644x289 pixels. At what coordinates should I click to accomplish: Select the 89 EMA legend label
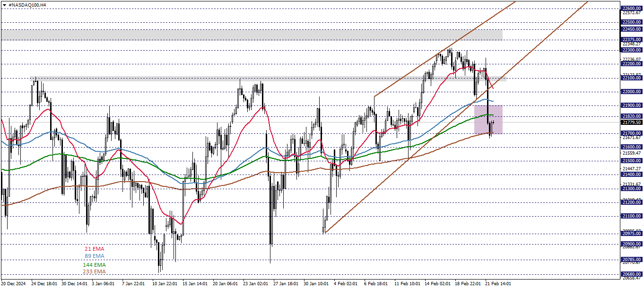click(95, 256)
